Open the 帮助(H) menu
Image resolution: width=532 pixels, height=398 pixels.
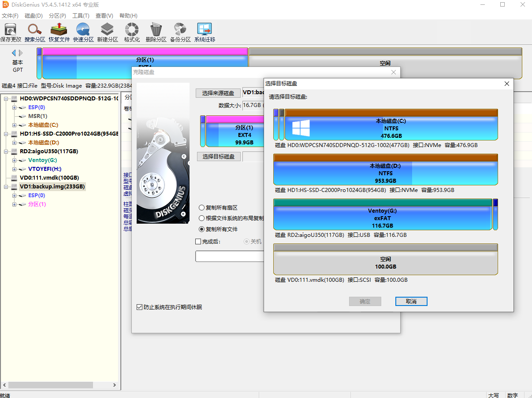coord(128,15)
